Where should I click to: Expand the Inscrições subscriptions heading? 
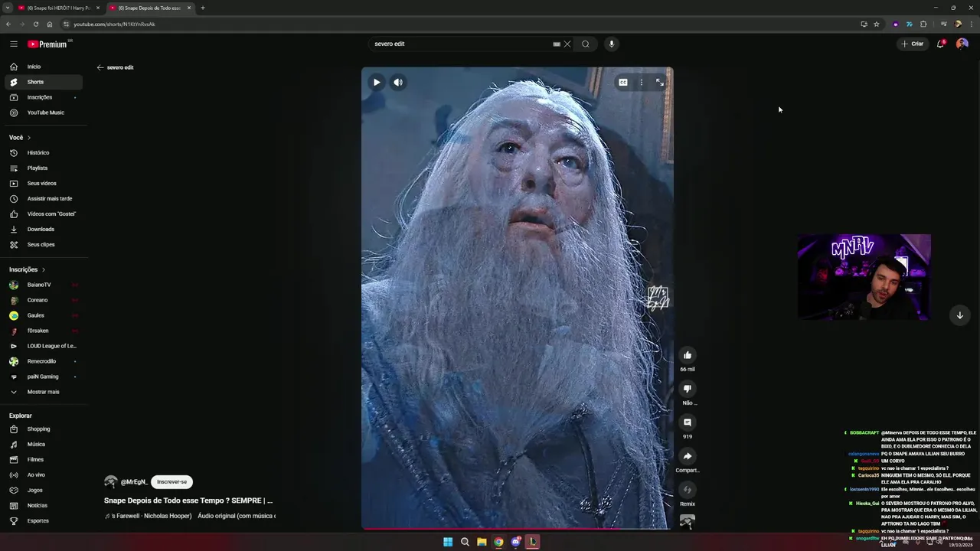coord(28,269)
